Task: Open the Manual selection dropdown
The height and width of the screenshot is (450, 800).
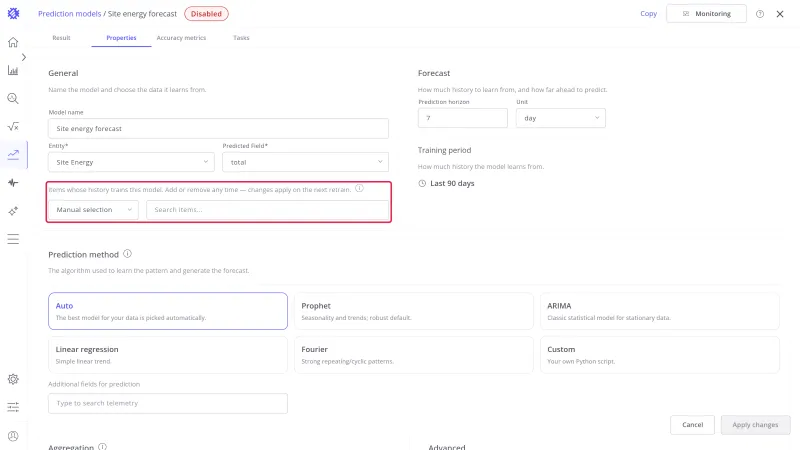Action: [93, 210]
